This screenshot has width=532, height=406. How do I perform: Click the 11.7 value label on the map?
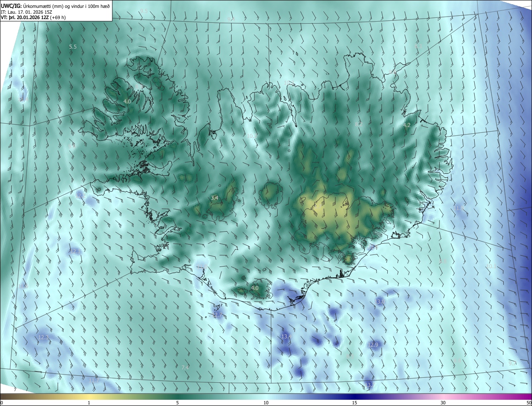tap(94, 380)
